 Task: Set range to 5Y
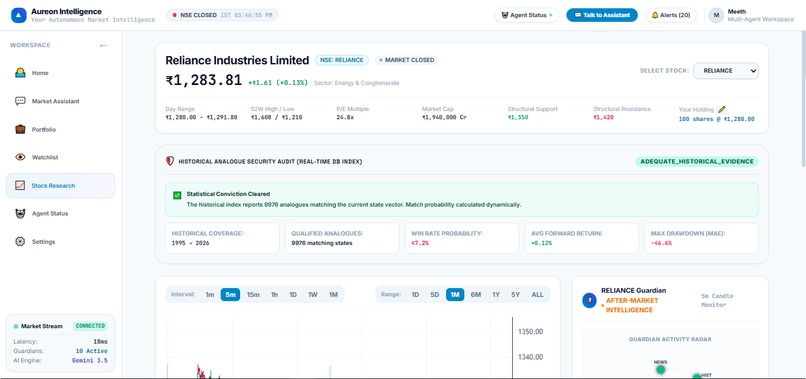[516, 295]
